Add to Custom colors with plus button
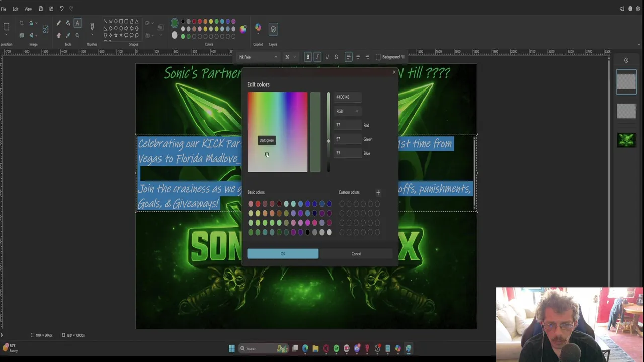 378,192
